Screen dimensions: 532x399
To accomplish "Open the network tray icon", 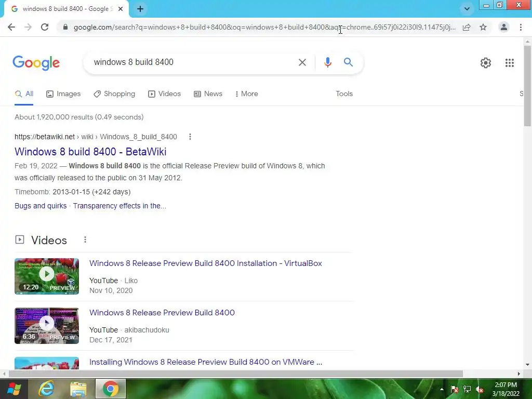I will [x=467, y=389].
